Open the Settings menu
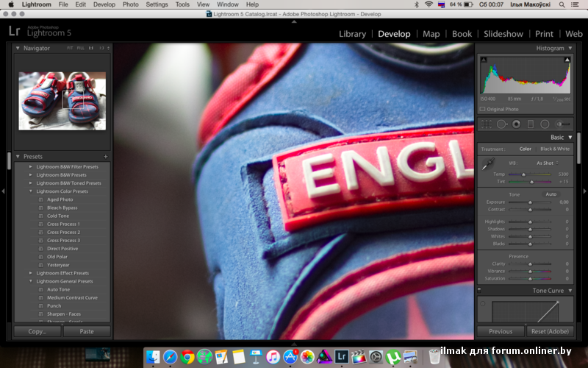This screenshot has height=368, width=588. (x=157, y=4)
